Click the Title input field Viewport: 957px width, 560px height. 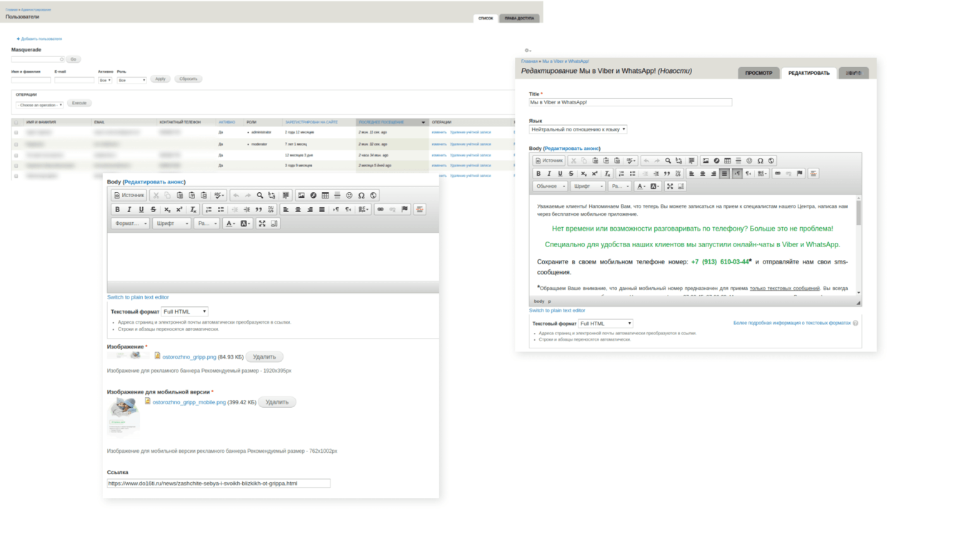(631, 102)
